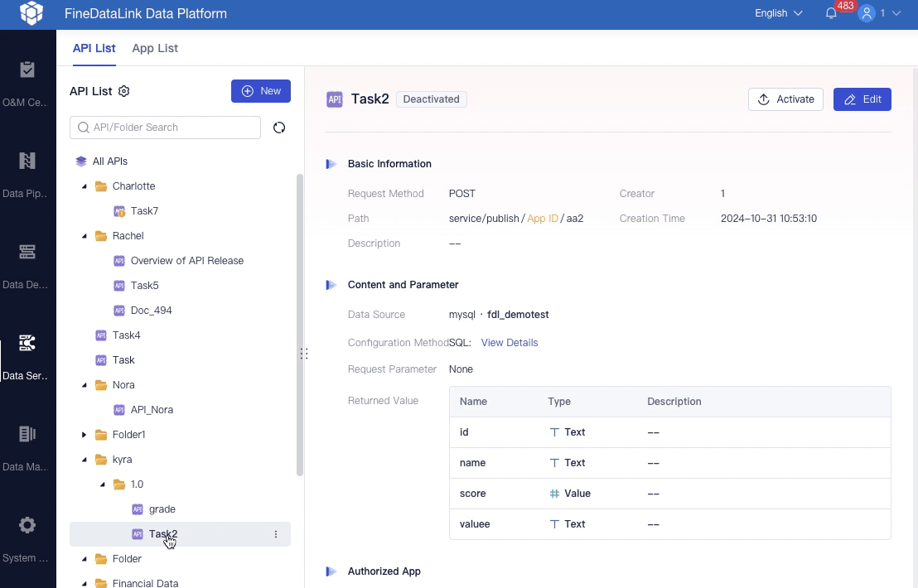The height and width of the screenshot is (588, 918).
Task: Open Data Management in sidebar
Action: pyautogui.click(x=27, y=449)
